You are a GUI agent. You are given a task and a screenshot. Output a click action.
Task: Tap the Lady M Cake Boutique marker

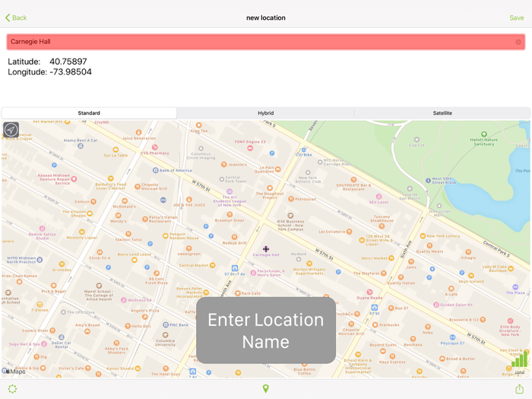(x=511, y=268)
